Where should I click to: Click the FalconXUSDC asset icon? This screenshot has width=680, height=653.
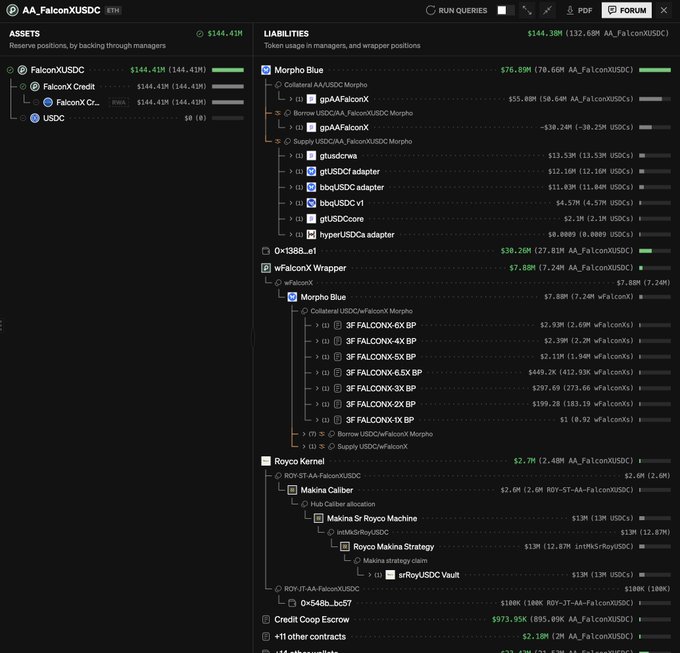[22, 70]
